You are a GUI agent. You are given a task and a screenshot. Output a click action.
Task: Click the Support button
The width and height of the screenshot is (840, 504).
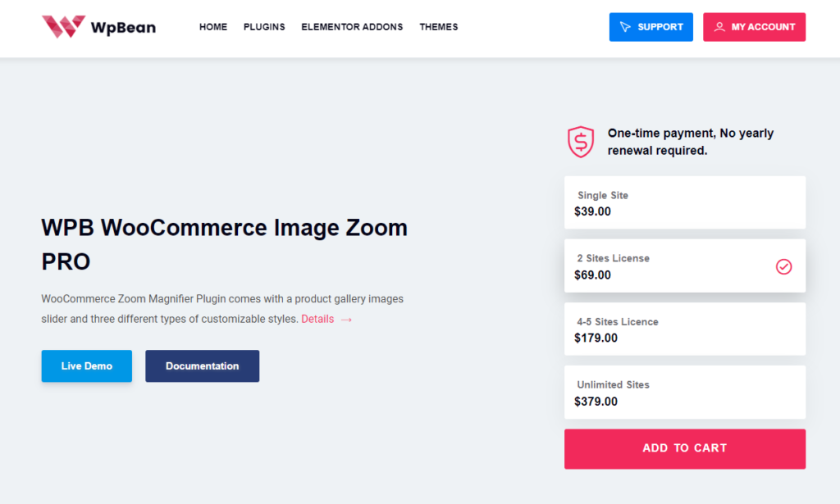(651, 27)
